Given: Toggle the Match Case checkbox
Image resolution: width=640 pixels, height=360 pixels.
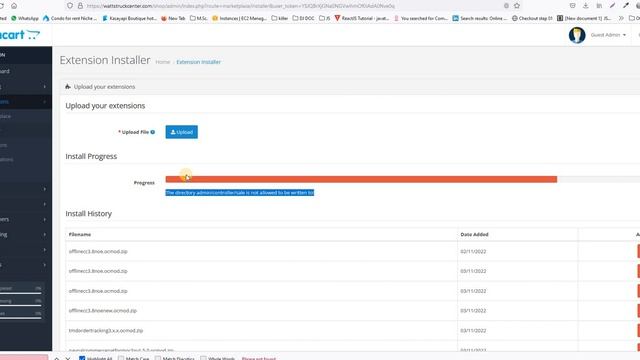Looking at the screenshot, I should click(x=121, y=358).
